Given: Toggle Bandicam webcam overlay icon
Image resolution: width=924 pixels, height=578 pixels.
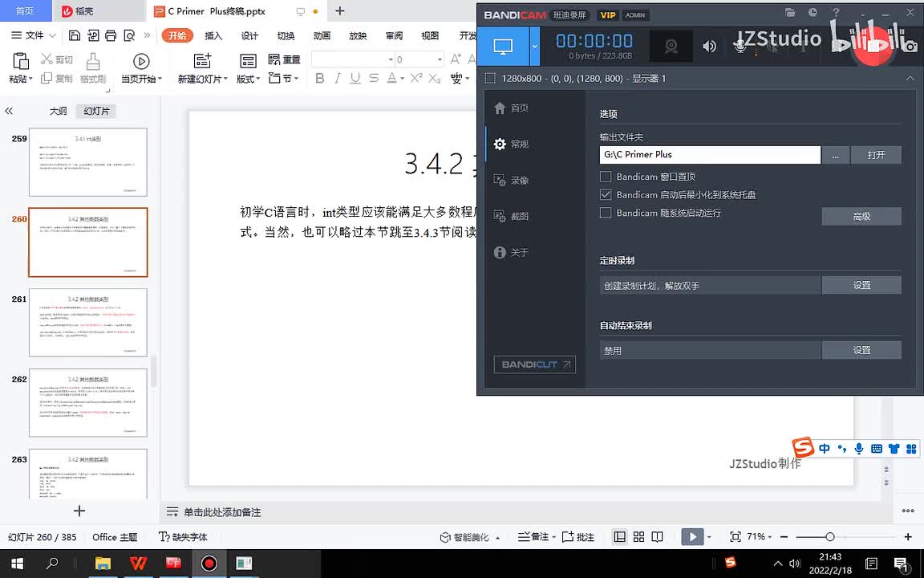Looking at the screenshot, I should pyautogui.click(x=671, y=46).
